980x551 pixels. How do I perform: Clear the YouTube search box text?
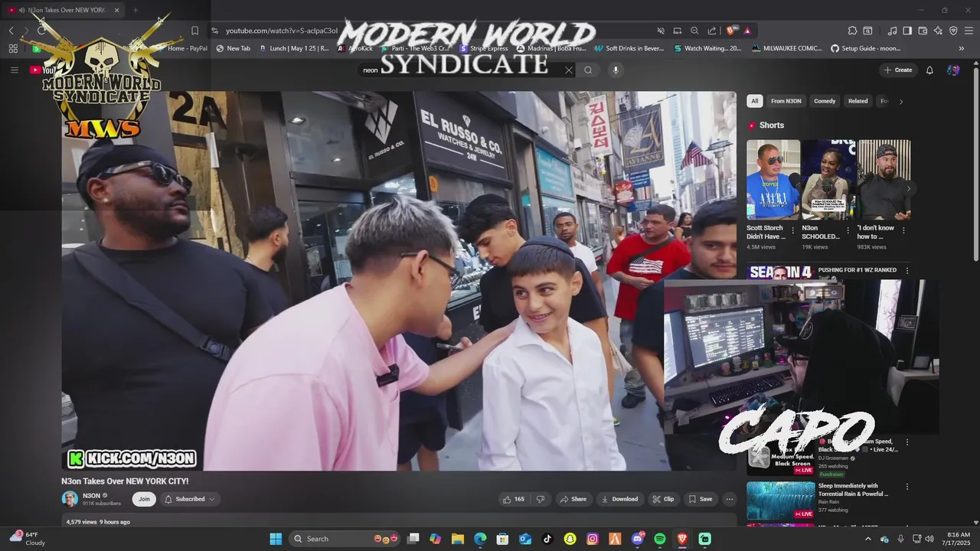568,70
